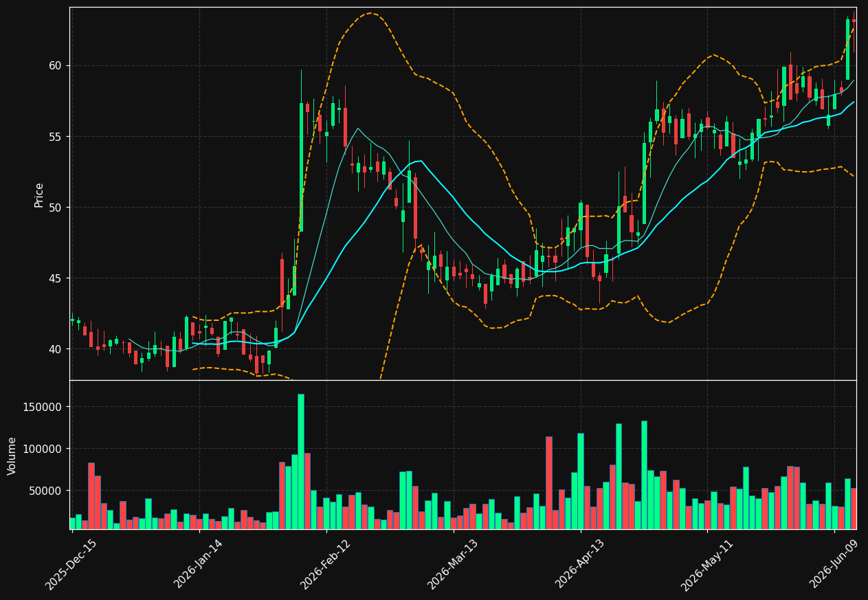Click the 2025-Dec-15 date label
Viewport: 868px width, 600px height.
click(71, 564)
